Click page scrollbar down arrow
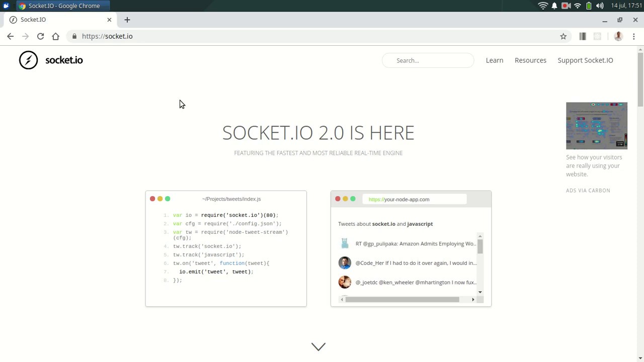Image resolution: width=644 pixels, height=362 pixels. [x=640, y=358]
